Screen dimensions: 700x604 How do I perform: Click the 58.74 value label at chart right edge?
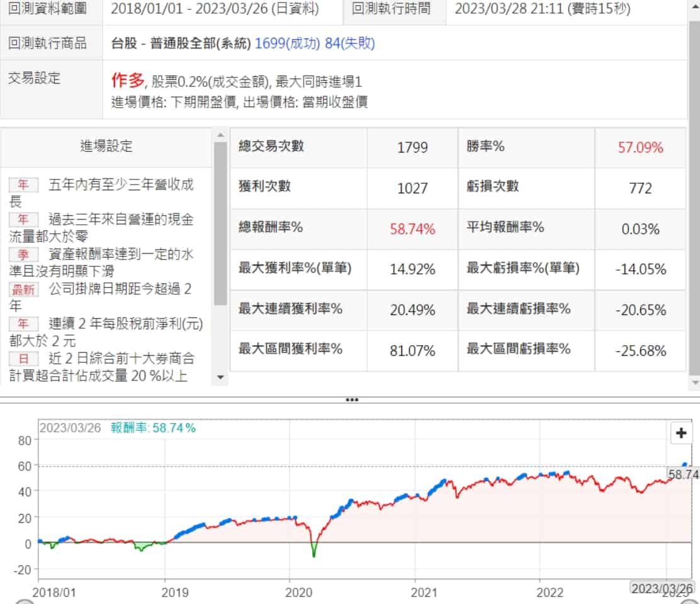point(682,475)
